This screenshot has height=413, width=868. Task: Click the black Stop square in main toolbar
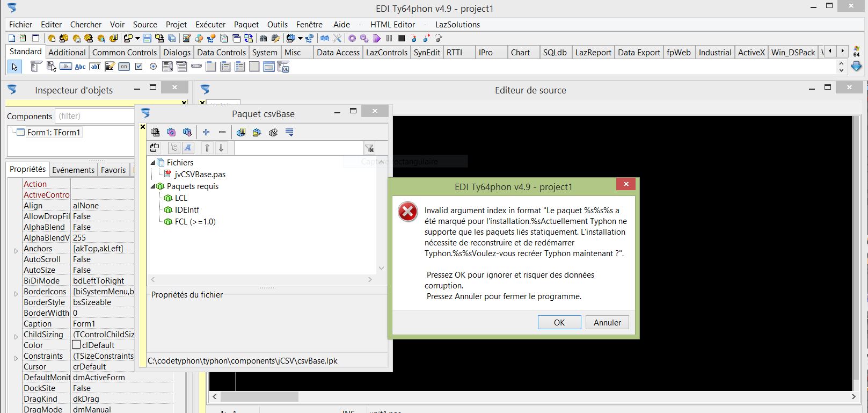click(x=401, y=38)
